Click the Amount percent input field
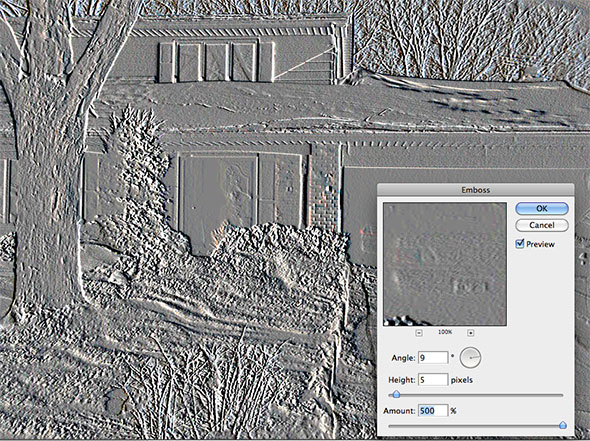The image size is (590, 441). 433,411
